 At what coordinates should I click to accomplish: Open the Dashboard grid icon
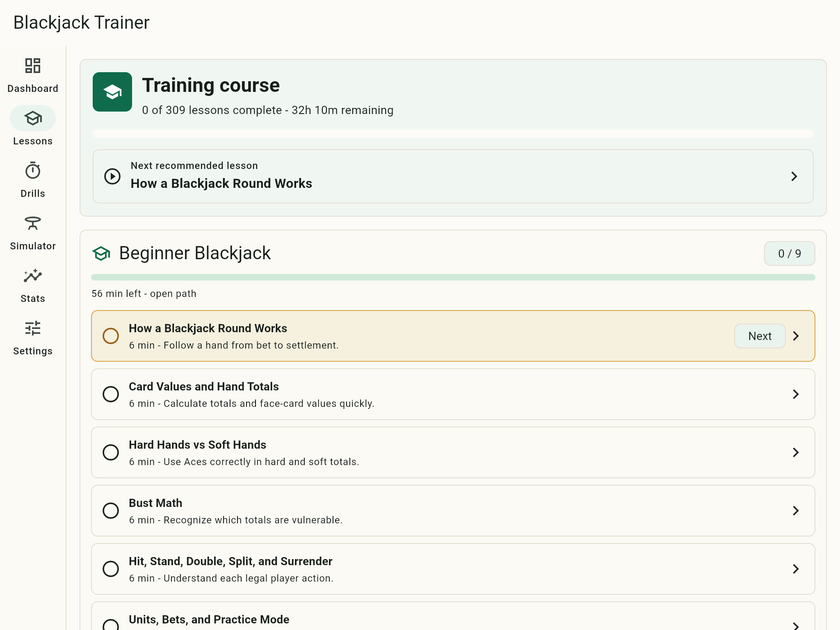33,66
